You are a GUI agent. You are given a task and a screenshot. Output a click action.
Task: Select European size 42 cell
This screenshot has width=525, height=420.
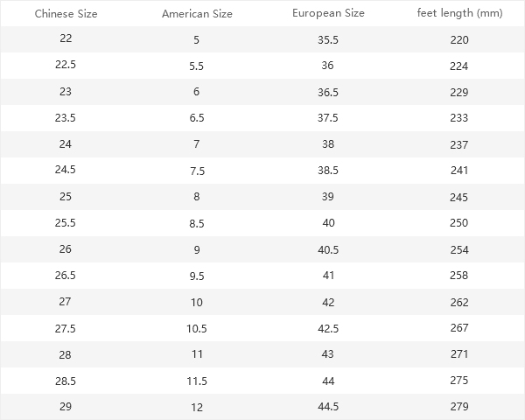(327, 302)
